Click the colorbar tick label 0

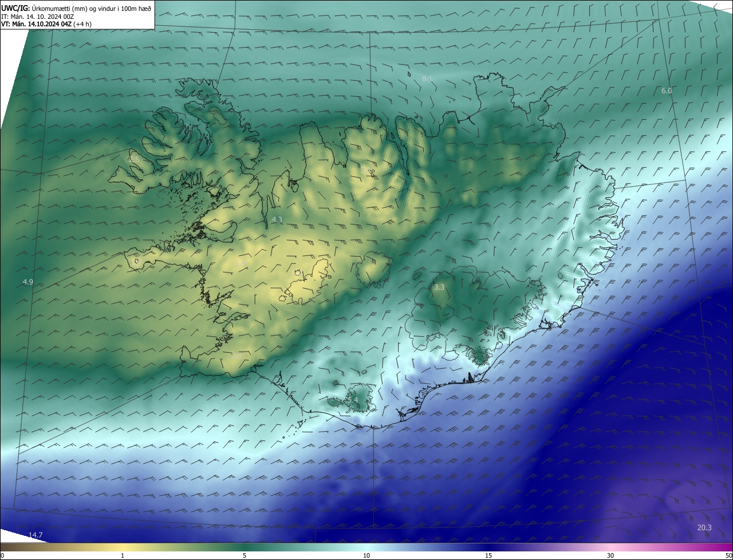pyautogui.click(x=2, y=555)
